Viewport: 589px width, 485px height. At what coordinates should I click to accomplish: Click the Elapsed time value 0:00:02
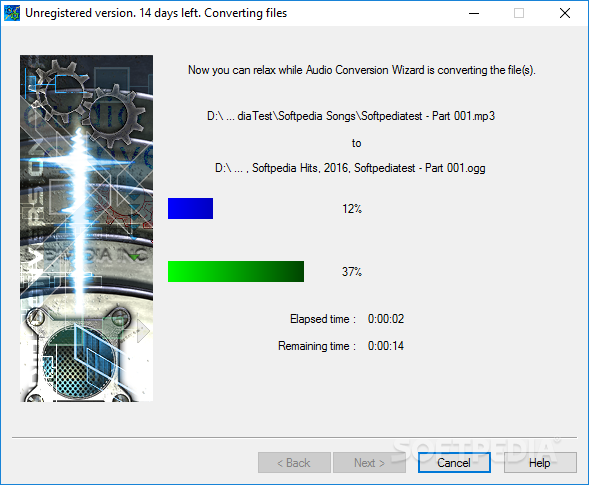[x=386, y=319]
